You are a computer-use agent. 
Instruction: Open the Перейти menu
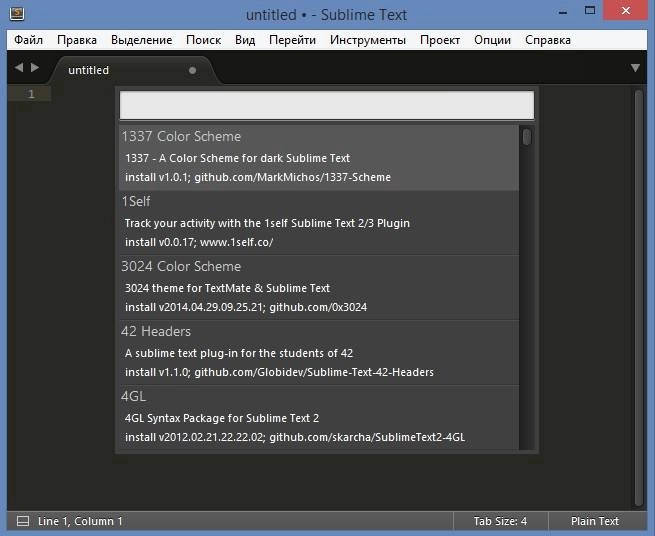pos(292,40)
